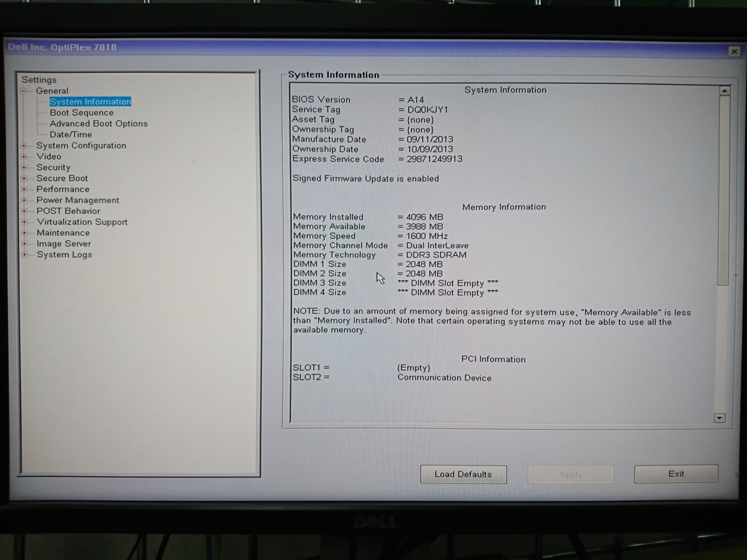Click the DIMM 3 Slot Empty text
Viewport: 747px width, 560px height.
pyautogui.click(x=448, y=282)
